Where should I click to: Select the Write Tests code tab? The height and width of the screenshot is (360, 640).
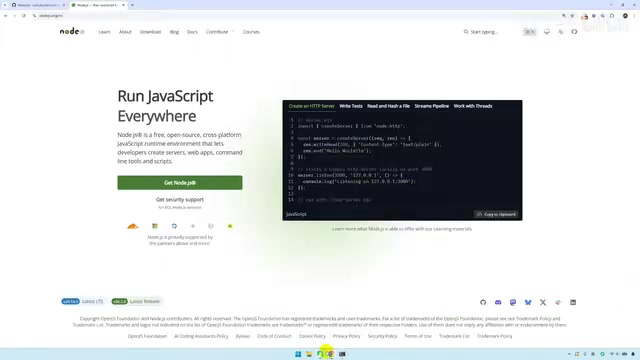(x=351, y=106)
